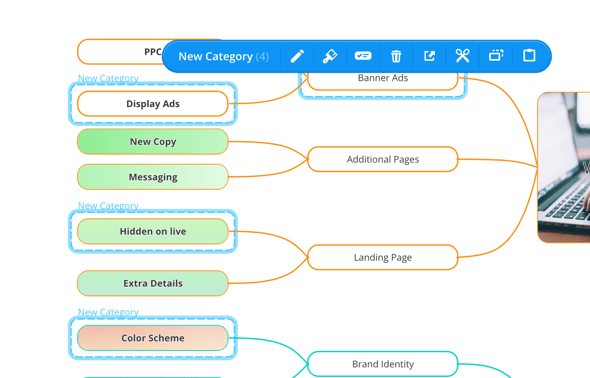Click the laptop photo central node
The image size is (590, 378).
click(x=564, y=167)
